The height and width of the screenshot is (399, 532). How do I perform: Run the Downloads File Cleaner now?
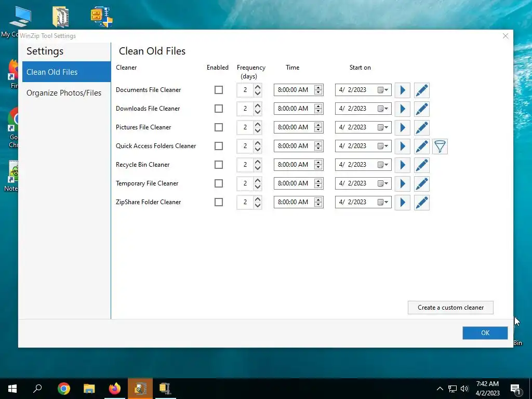click(403, 109)
